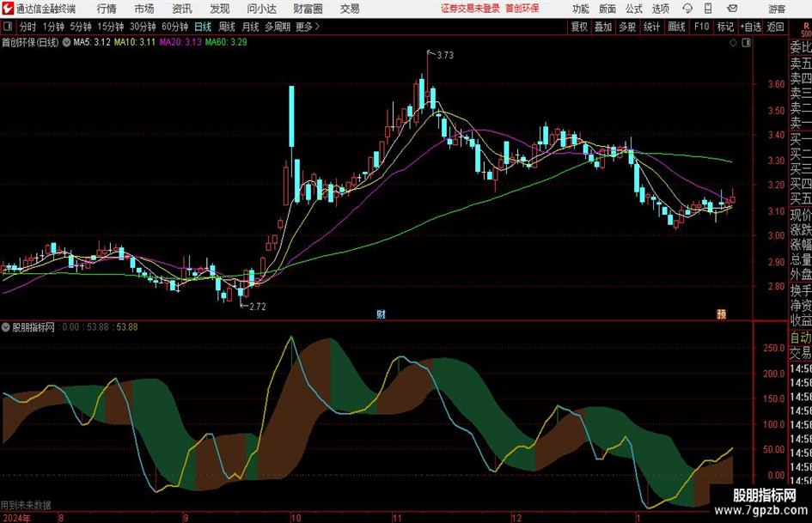
Task: Click the 标记 mark button
Action: point(725,27)
